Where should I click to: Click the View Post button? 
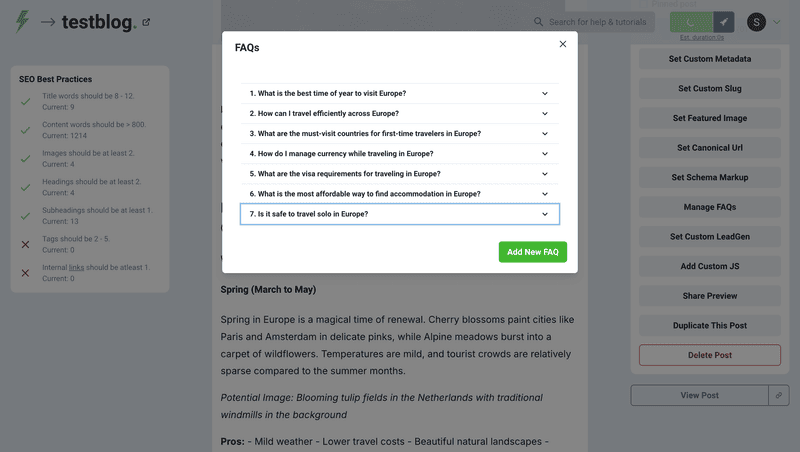[699, 395]
